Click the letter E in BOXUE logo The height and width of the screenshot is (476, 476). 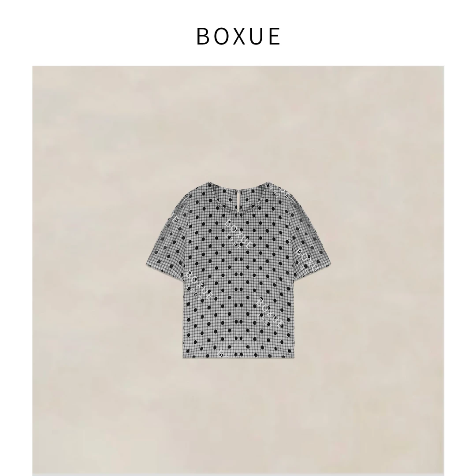[275, 37]
